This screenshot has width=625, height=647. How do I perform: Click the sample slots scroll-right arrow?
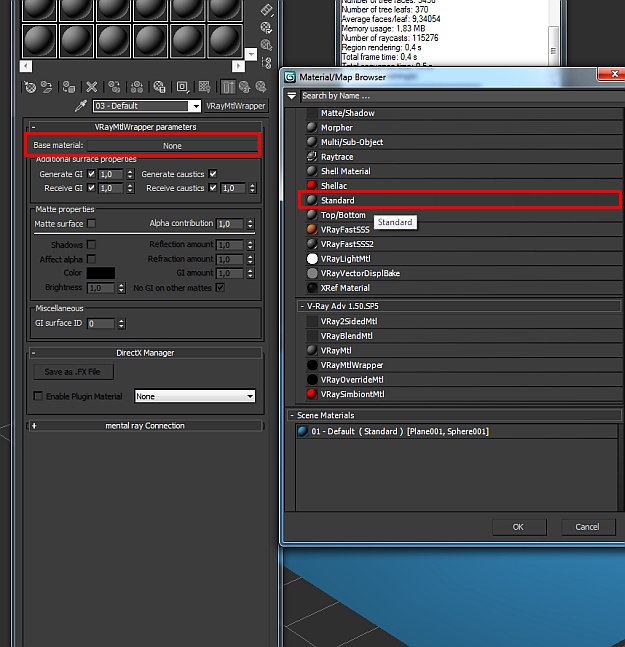pos(238,66)
